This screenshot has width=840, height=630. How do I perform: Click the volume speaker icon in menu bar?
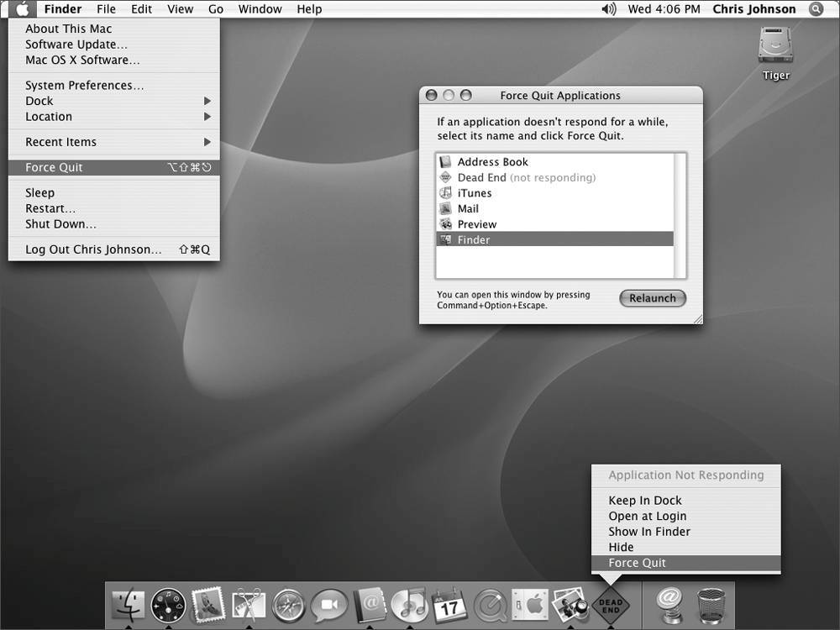(x=608, y=9)
